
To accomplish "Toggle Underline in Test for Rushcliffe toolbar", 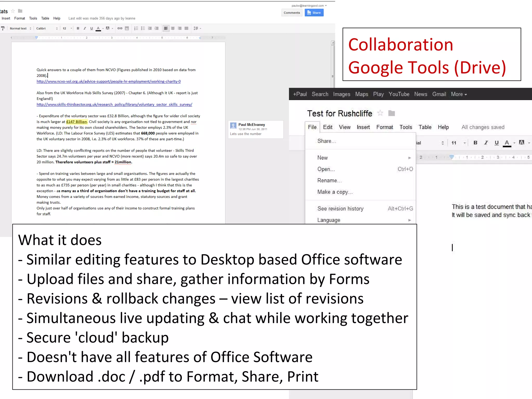I will point(497,143).
